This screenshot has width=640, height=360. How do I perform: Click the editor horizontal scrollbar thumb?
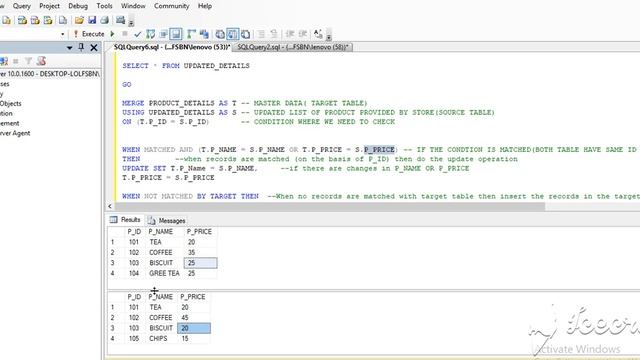pyautogui.click(x=329, y=206)
